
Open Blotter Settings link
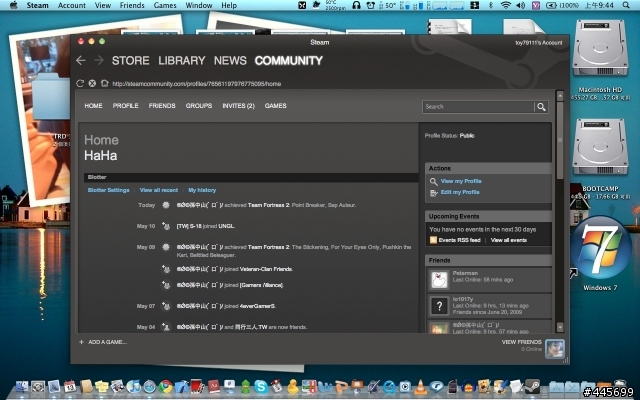109,190
